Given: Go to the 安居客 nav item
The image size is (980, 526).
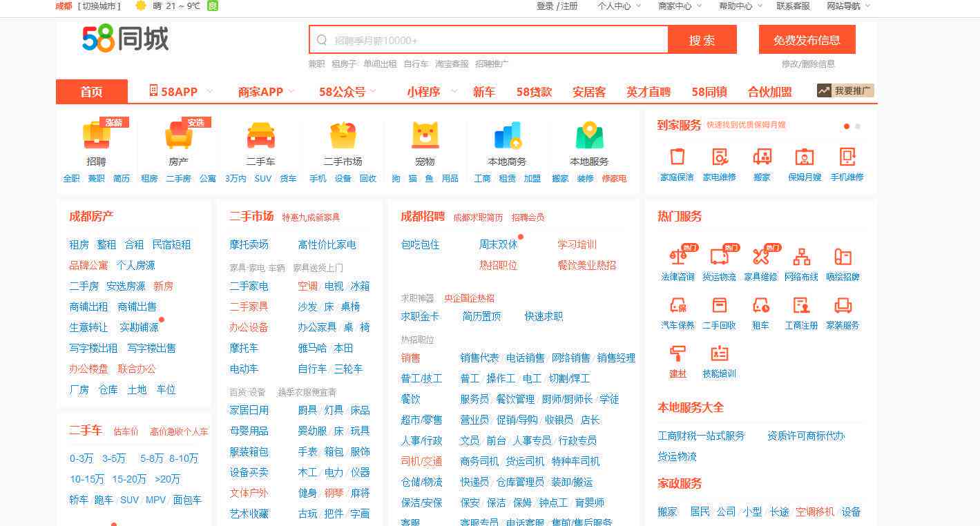Looking at the screenshot, I should coord(589,91).
